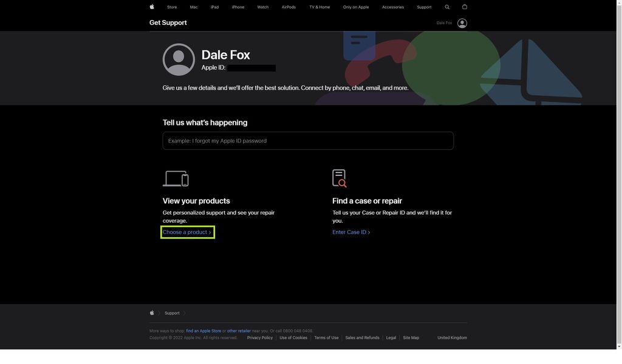622x364 pixels.
Task: Click the Apple logo in the navigation bar
Action: (x=151, y=7)
